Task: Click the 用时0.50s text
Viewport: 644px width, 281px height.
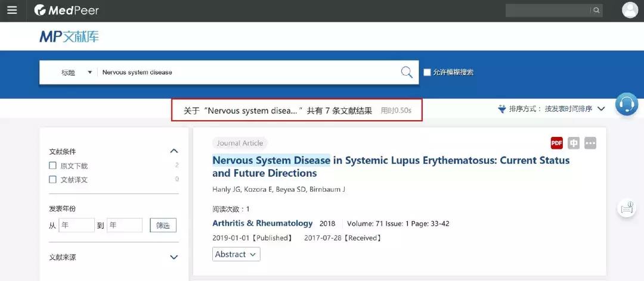Action: point(396,111)
